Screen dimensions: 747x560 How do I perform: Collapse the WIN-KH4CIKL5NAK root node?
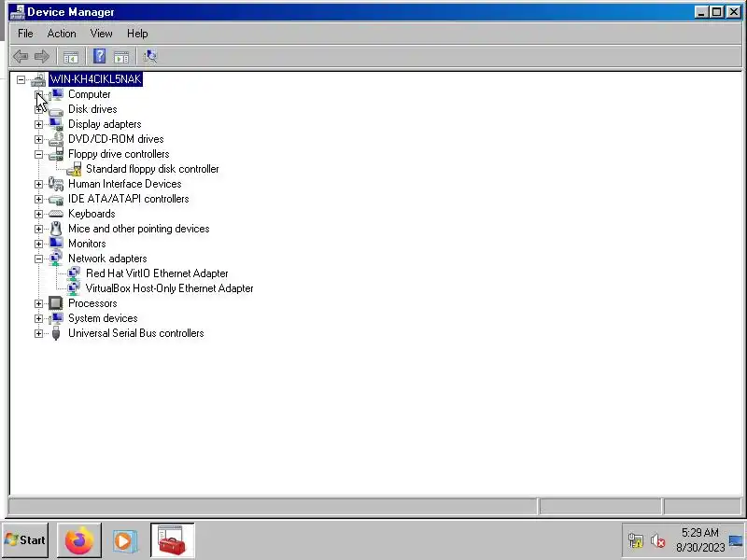pyautogui.click(x=21, y=79)
